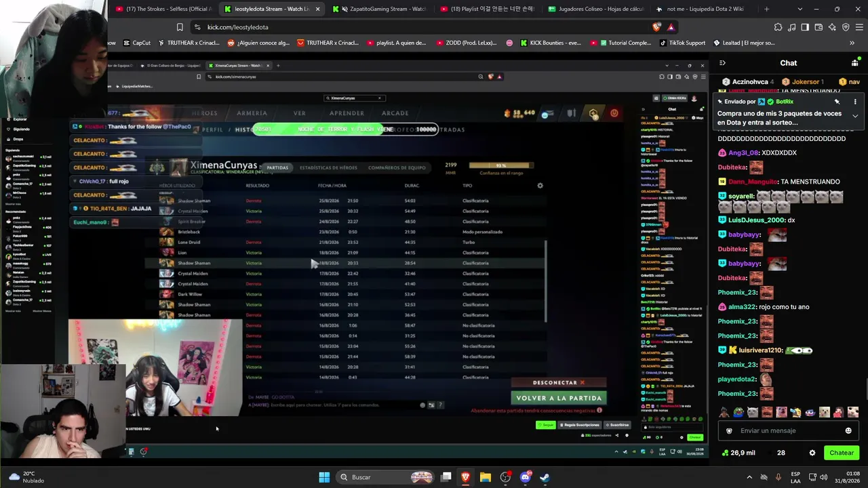Click the 'Suscribirse' button below stream

(617, 425)
